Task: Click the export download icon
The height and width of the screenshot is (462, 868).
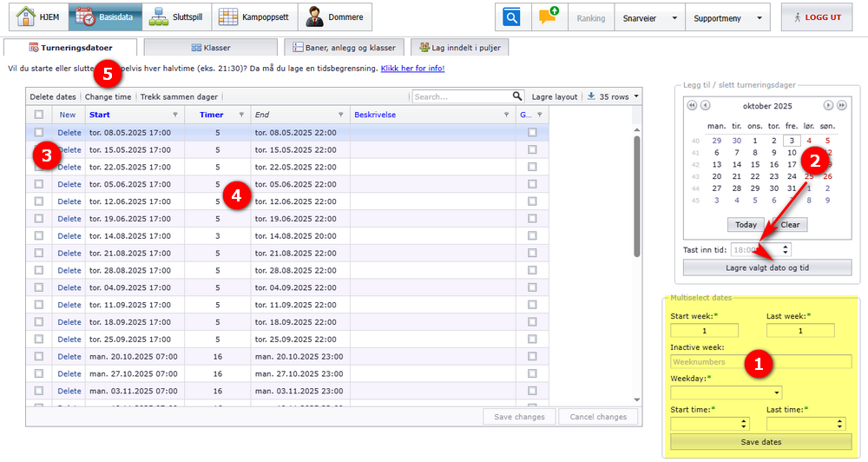Action: (592, 96)
